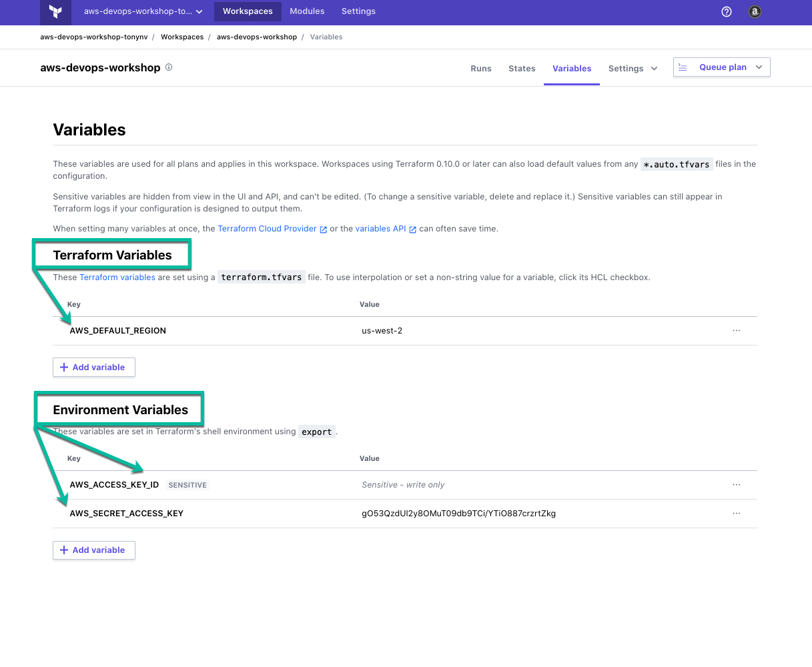Screen dimensions: 812x667
Task: Select the Variables tab
Action: [572, 68]
